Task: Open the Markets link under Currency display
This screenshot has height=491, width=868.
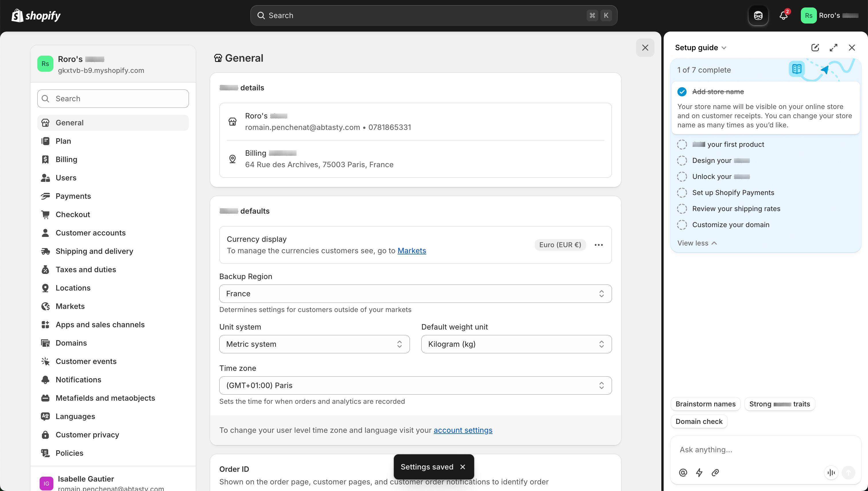Action: coord(412,251)
